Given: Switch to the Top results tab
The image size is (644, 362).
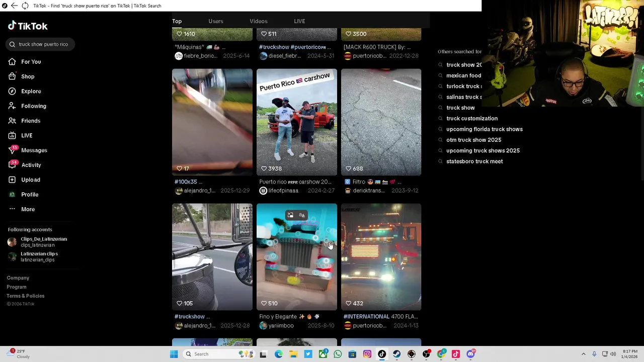Looking at the screenshot, I should pos(177,21).
